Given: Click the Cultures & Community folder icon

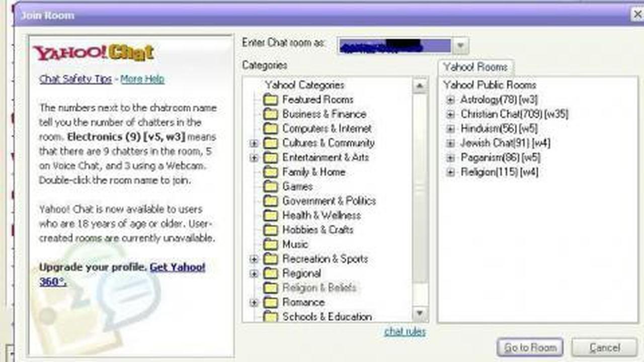Looking at the screenshot, I should [271, 143].
